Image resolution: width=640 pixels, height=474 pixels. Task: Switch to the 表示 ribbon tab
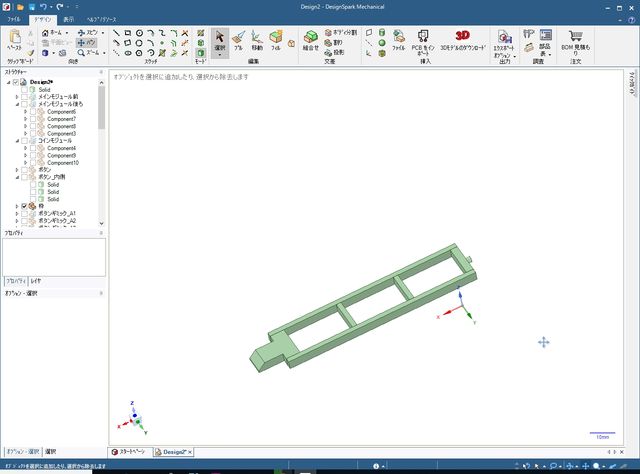(69, 19)
